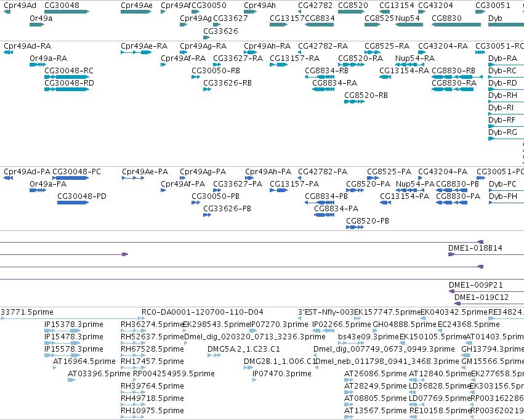Click the CG30048-PD protein label

pos(81,196)
